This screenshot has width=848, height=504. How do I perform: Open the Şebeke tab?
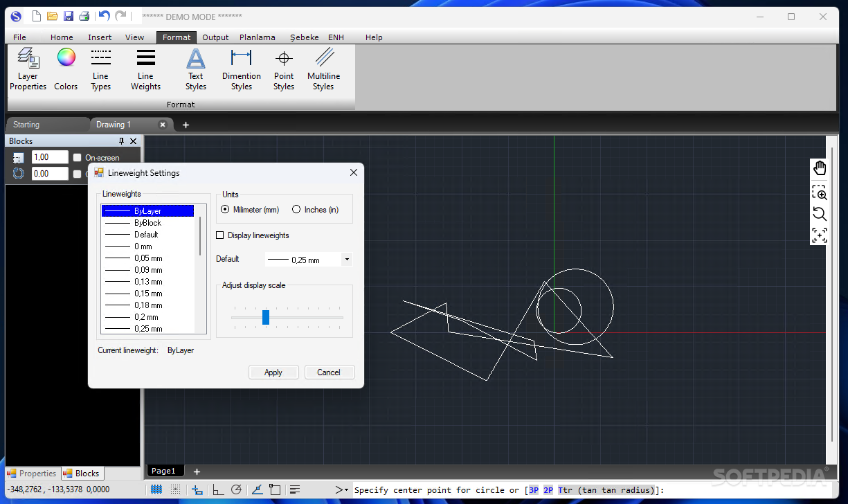click(x=305, y=37)
